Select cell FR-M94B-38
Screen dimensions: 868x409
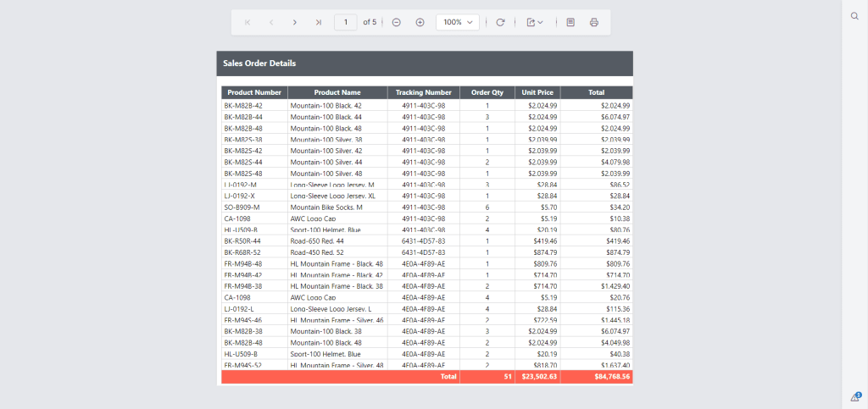pyautogui.click(x=254, y=286)
